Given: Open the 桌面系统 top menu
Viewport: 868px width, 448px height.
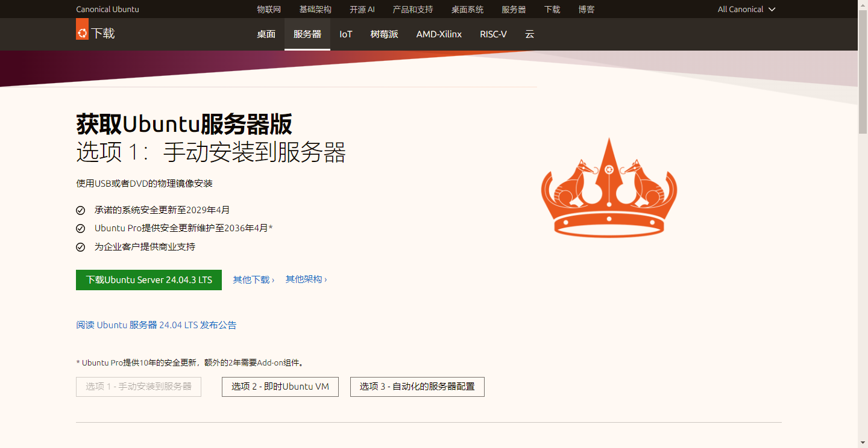Looking at the screenshot, I should pyautogui.click(x=467, y=9).
